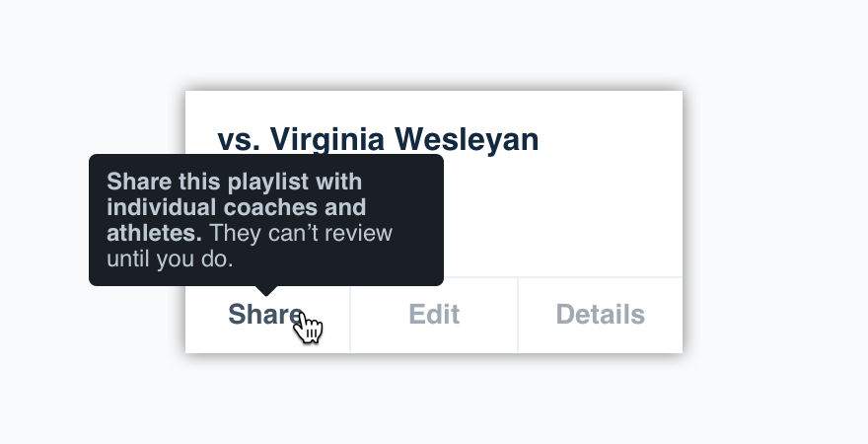Click the bold word 'athletes.' in the tooltip
The width and height of the screenshot is (868, 444).
154,233
